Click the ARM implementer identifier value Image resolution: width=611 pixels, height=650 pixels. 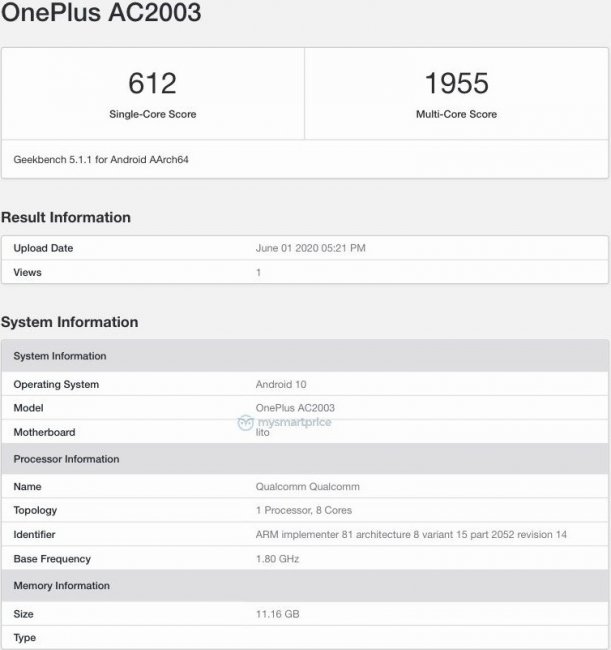[411, 535]
